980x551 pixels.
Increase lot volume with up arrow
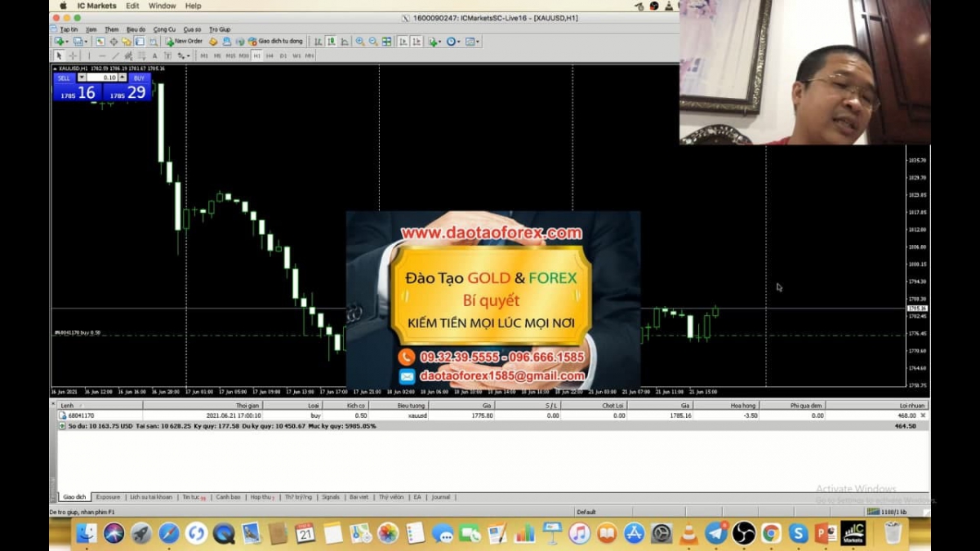pyautogui.click(x=122, y=78)
